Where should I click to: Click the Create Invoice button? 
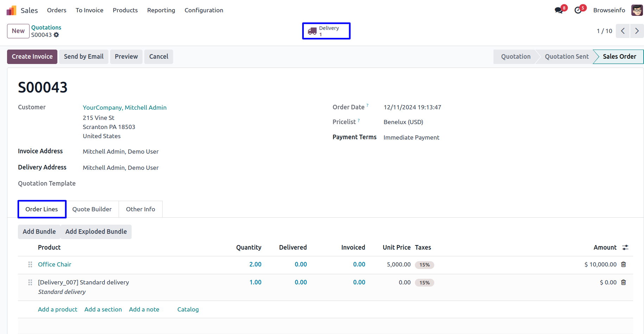click(x=32, y=57)
